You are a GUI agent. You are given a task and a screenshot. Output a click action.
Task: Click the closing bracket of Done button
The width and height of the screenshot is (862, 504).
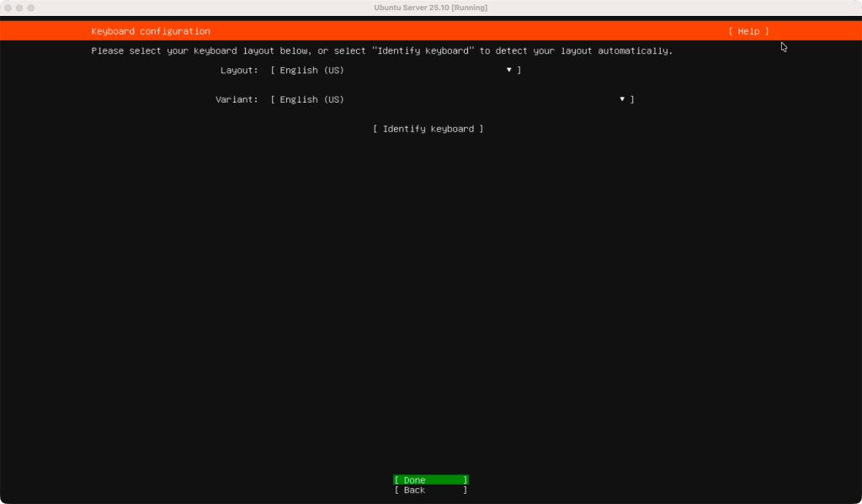tap(466, 480)
